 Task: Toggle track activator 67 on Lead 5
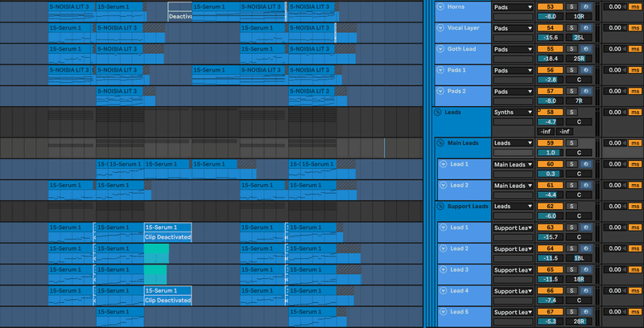pyautogui.click(x=550, y=312)
